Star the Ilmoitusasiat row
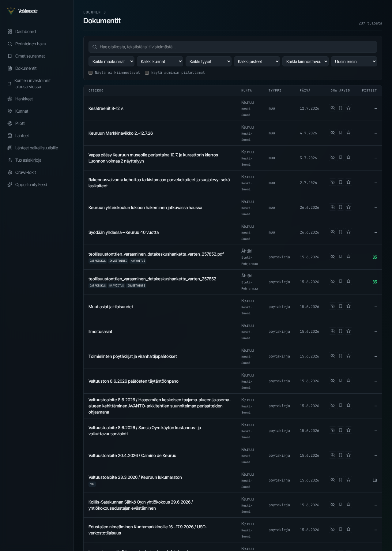The width and height of the screenshot is (392, 551). tap(349, 331)
